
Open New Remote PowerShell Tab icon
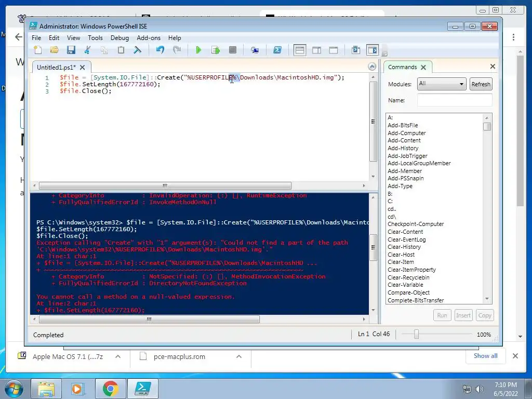click(255, 50)
